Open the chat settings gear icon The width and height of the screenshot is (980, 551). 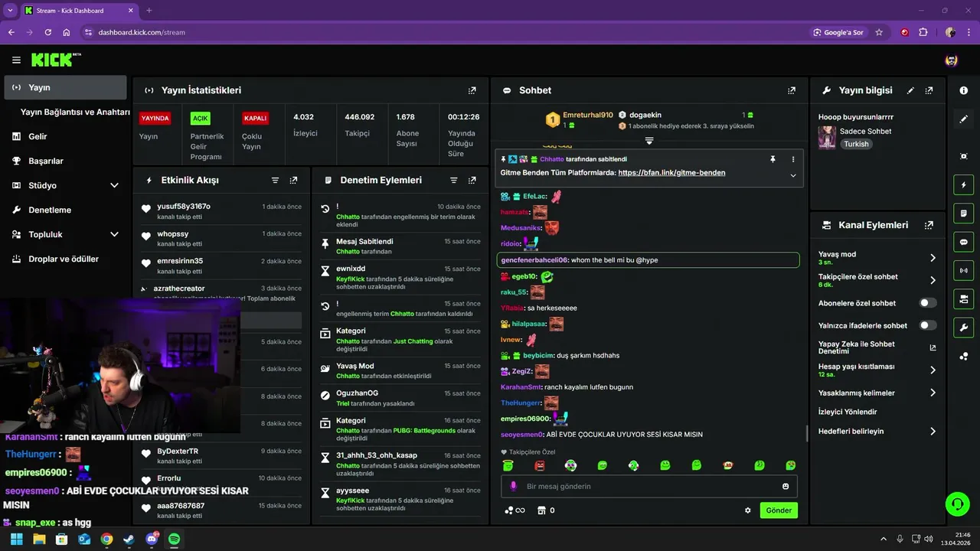(748, 510)
